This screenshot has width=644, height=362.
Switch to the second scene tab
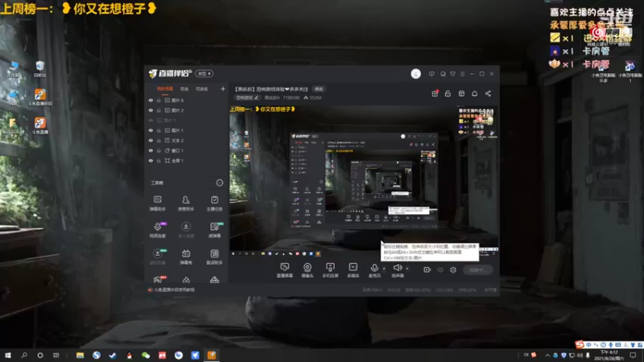coord(184,89)
